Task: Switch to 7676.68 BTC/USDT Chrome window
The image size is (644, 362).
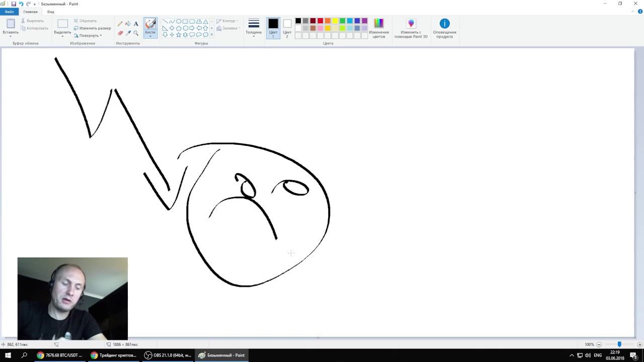Action: [x=59, y=355]
